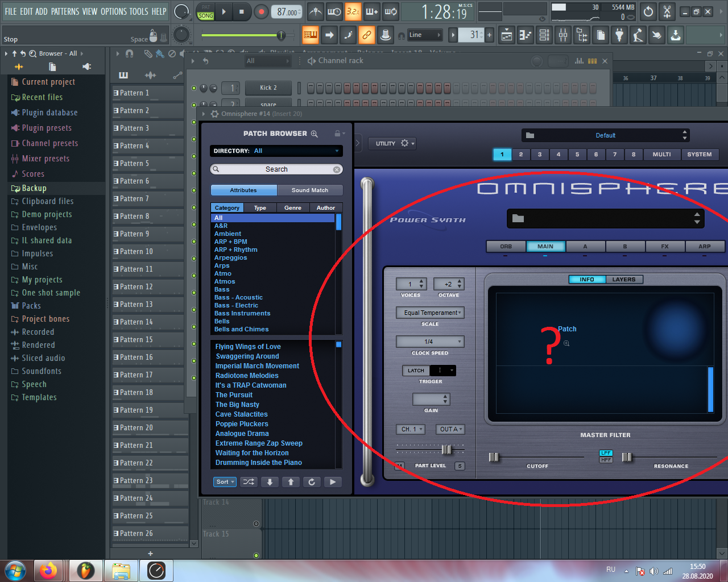Select the Arpeggios category
This screenshot has height=582, width=728.
(x=231, y=257)
